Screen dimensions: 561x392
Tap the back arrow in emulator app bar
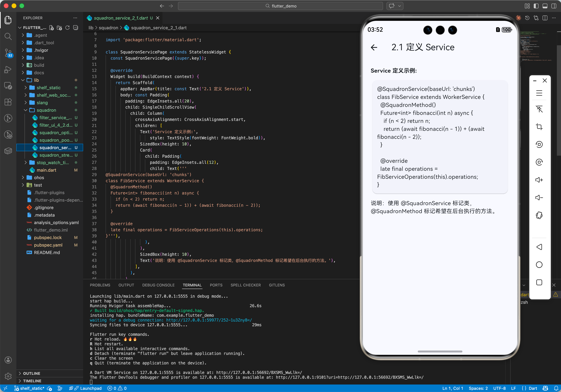(x=374, y=47)
